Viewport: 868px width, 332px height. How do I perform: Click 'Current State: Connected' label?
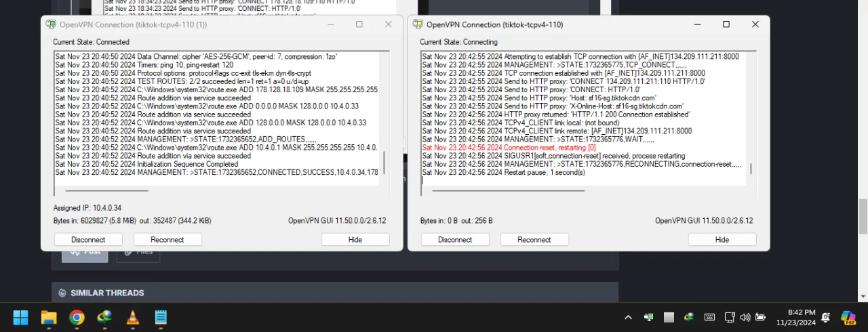click(x=91, y=42)
